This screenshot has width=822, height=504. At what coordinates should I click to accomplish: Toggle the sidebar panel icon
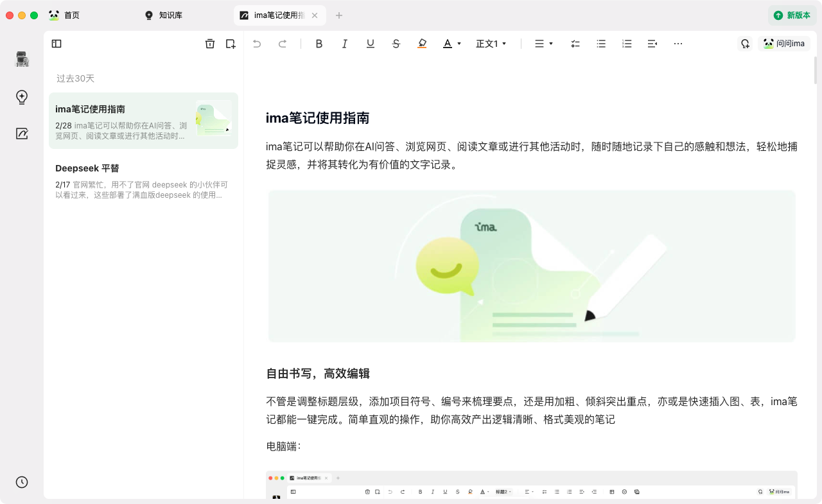tap(57, 44)
